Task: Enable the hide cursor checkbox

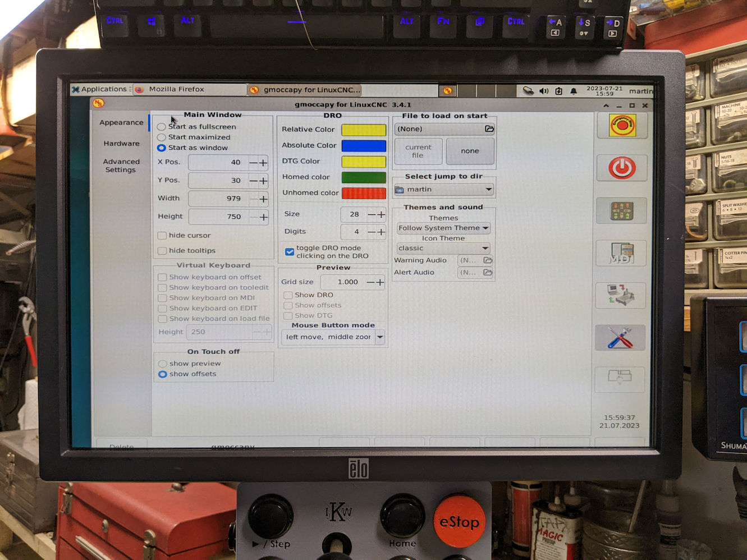Action: [162, 236]
